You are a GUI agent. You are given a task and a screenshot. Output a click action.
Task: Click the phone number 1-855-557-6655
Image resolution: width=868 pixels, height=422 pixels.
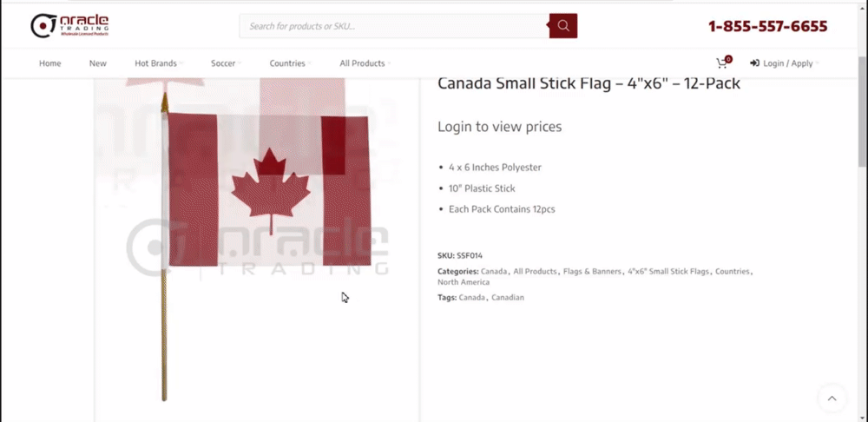767,26
